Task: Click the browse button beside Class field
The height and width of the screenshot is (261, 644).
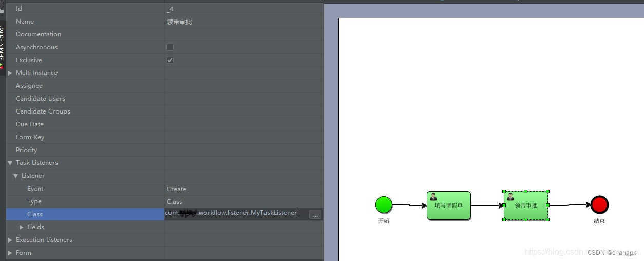Action: [x=315, y=215]
